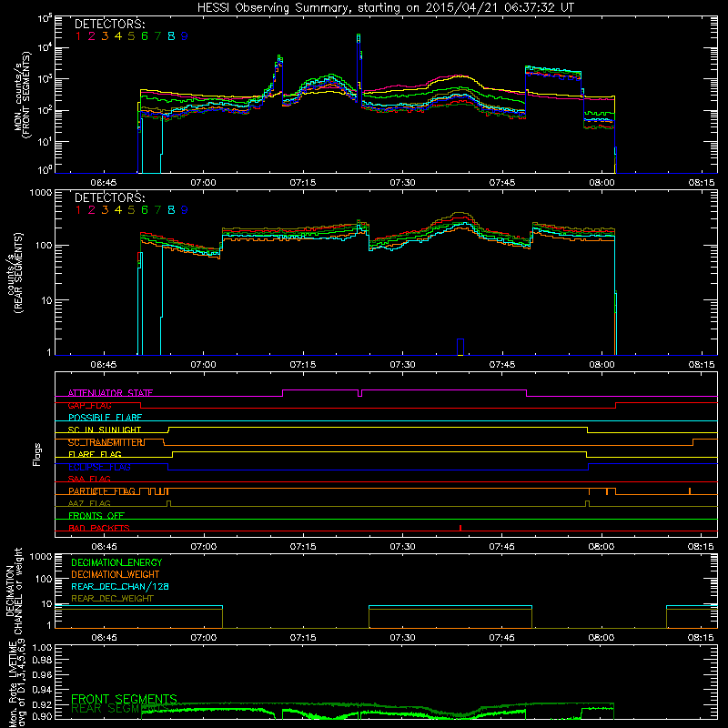728x728 pixels.
Task: Select dark green detector 7 in front segments legend
Action: (157, 36)
